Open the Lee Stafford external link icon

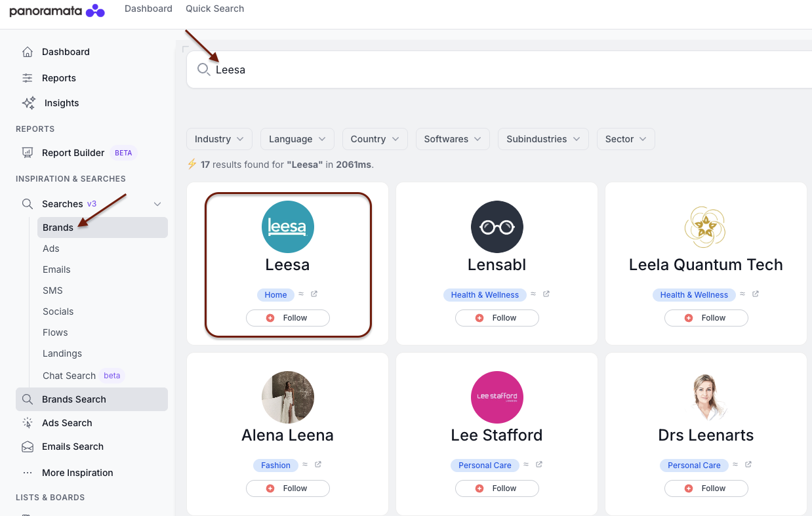click(x=539, y=464)
